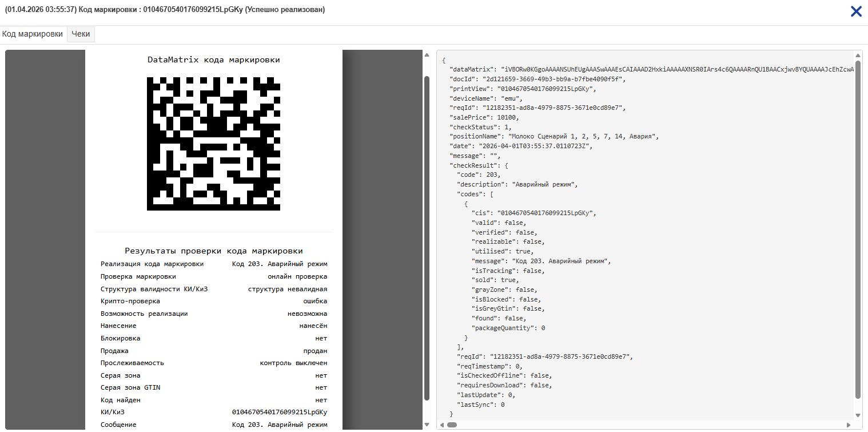Close the marking code dialog
868x432 pixels.
pos(855,11)
